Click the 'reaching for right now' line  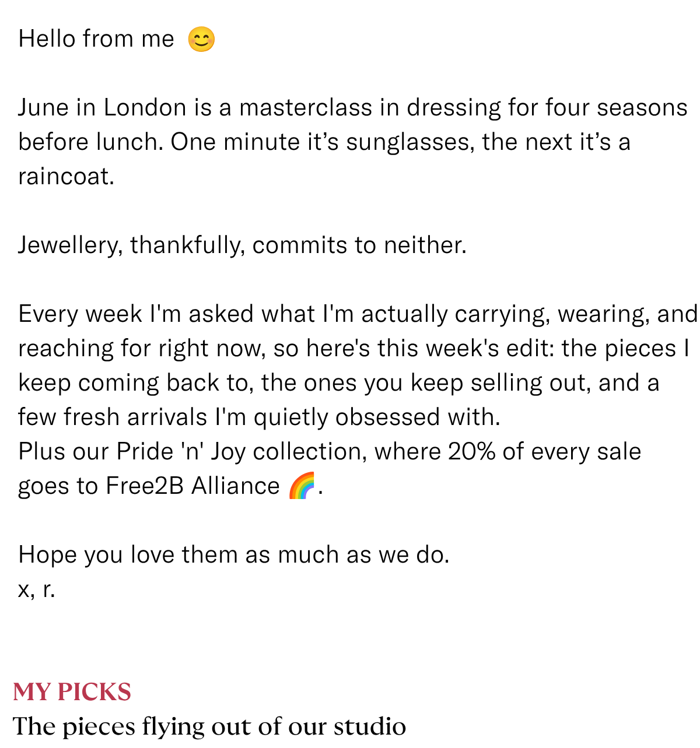tap(354, 349)
